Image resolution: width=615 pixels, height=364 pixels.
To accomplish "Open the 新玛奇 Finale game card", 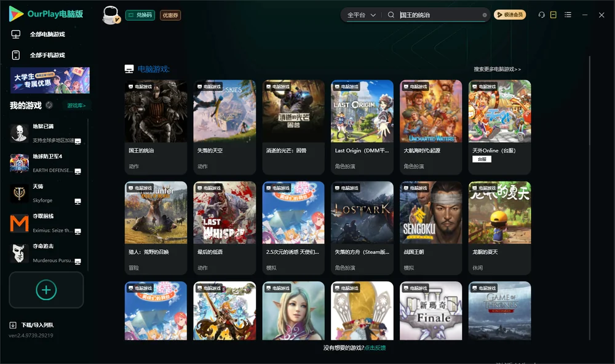I will (431, 311).
